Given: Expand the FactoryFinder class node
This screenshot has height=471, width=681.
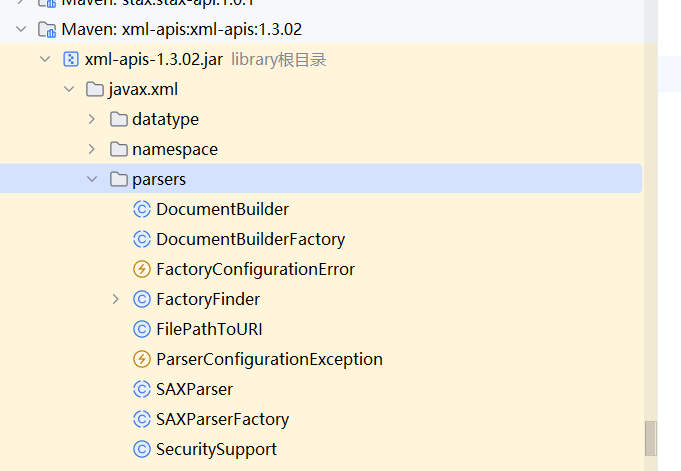Looking at the screenshot, I should [x=116, y=299].
